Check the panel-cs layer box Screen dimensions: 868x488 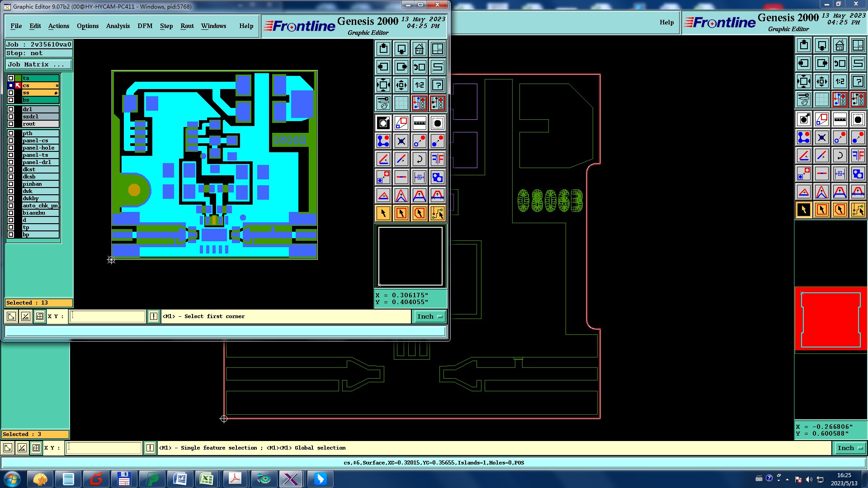tap(11, 141)
